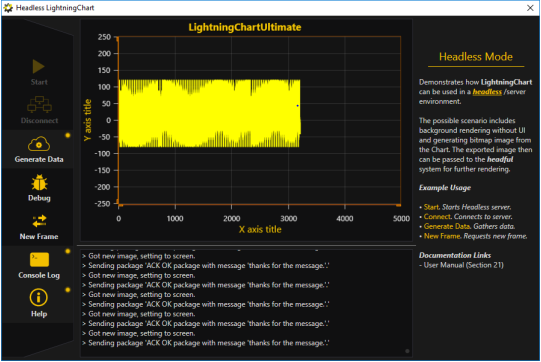The image size is (541, 362).
Task: Click the Console Log label text
Action: [x=39, y=275]
